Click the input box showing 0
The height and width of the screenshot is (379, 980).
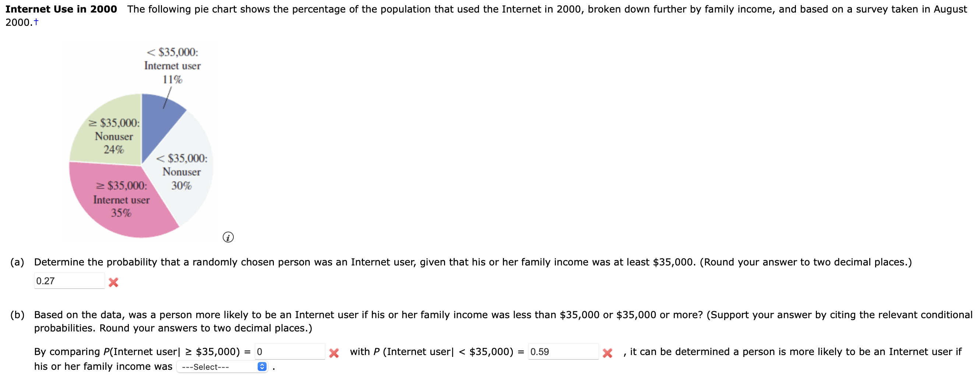click(x=289, y=351)
